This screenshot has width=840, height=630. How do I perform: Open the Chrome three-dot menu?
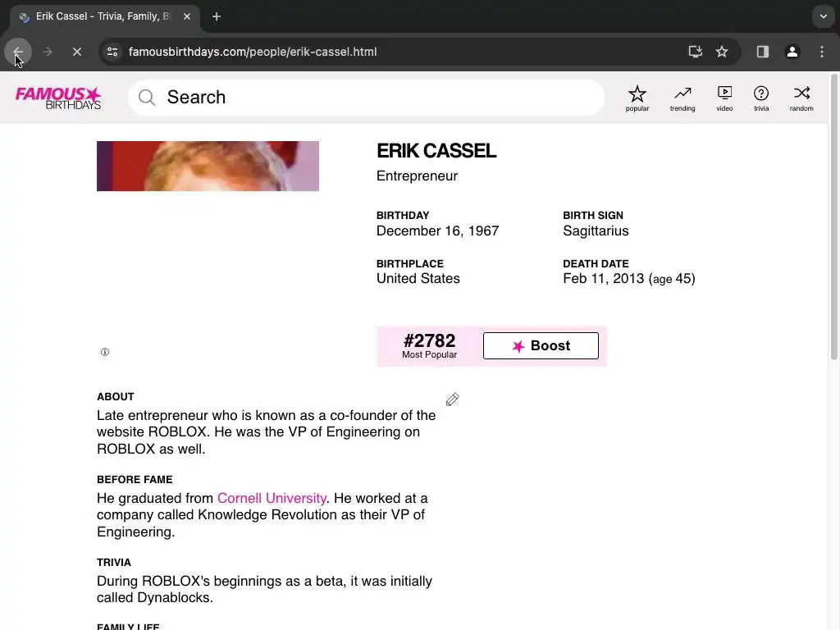pos(822,52)
